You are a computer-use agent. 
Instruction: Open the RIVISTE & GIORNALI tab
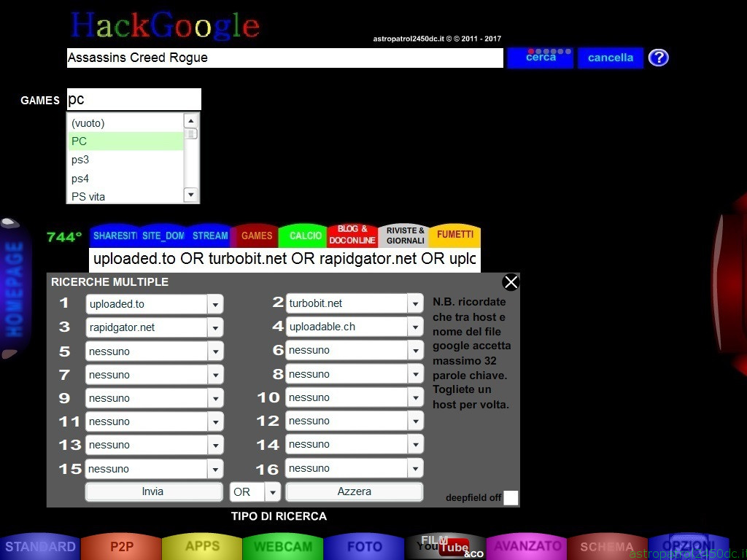(x=405, y=236)
